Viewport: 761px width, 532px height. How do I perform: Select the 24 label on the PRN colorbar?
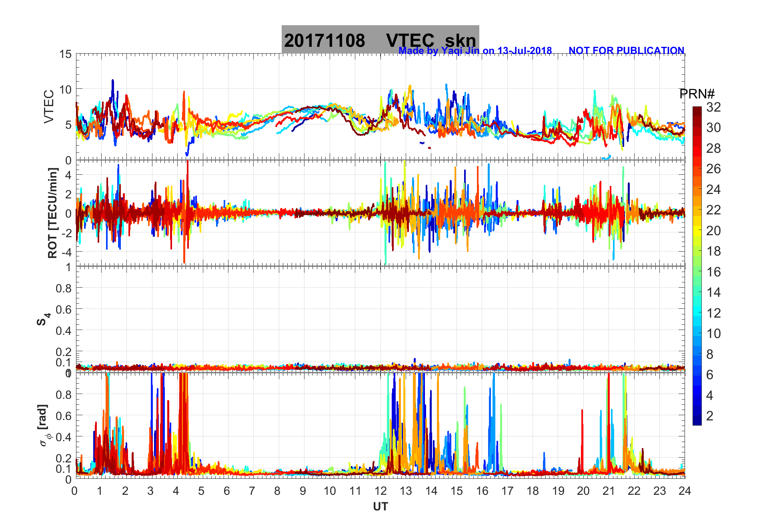(713, 190)
